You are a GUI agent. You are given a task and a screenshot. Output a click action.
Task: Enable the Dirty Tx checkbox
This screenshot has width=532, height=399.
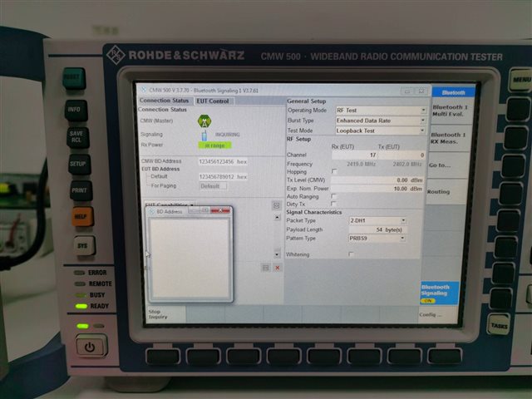pyautogui.click(x=333, y=204)
